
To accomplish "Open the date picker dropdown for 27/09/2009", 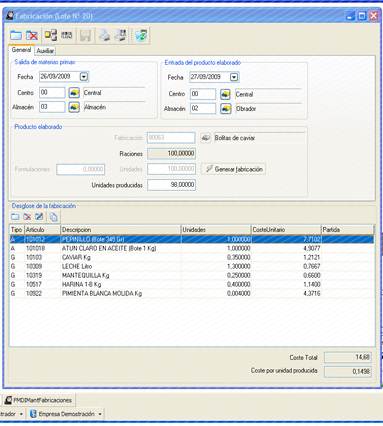I will (x=234, y=77).
